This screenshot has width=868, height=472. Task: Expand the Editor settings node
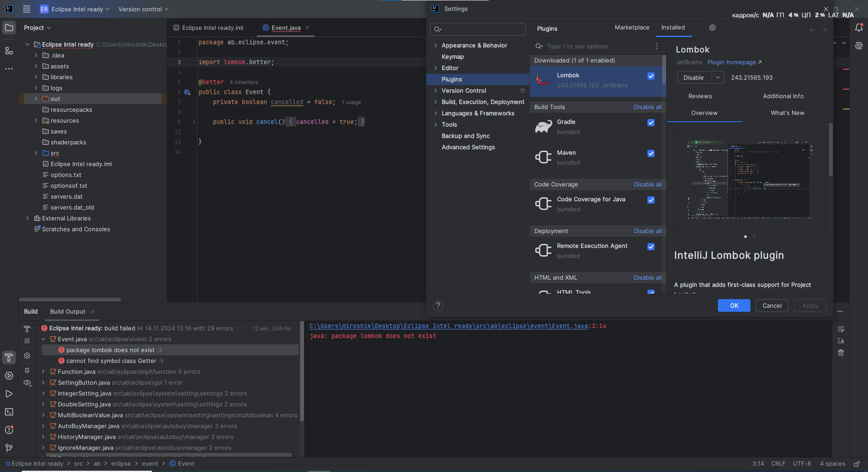(436, 68)
